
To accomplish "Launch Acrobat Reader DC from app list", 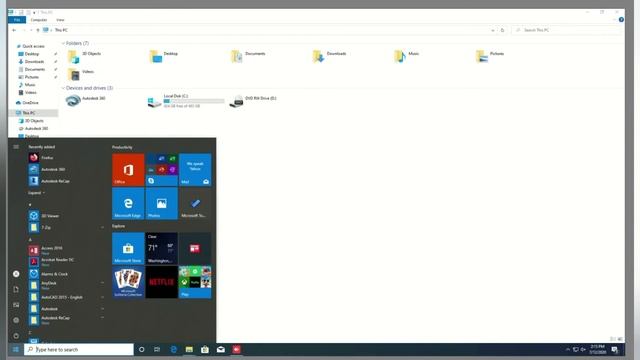I will (x=65, y=261).
